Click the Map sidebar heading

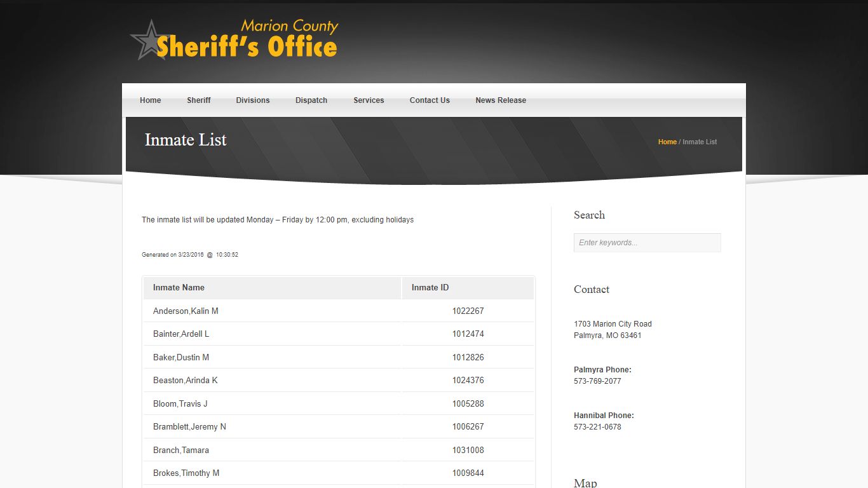coord(585,483)
